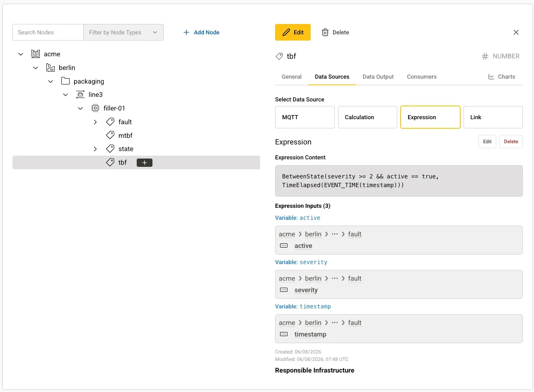Image resolution: width=534 pixels, height=392 pixels.
Task: Close the tbf detail panel
Action: coord(516,32)
